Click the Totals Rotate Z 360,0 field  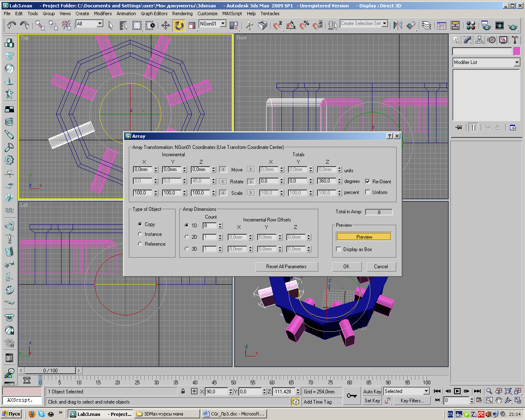pos(326,181)
